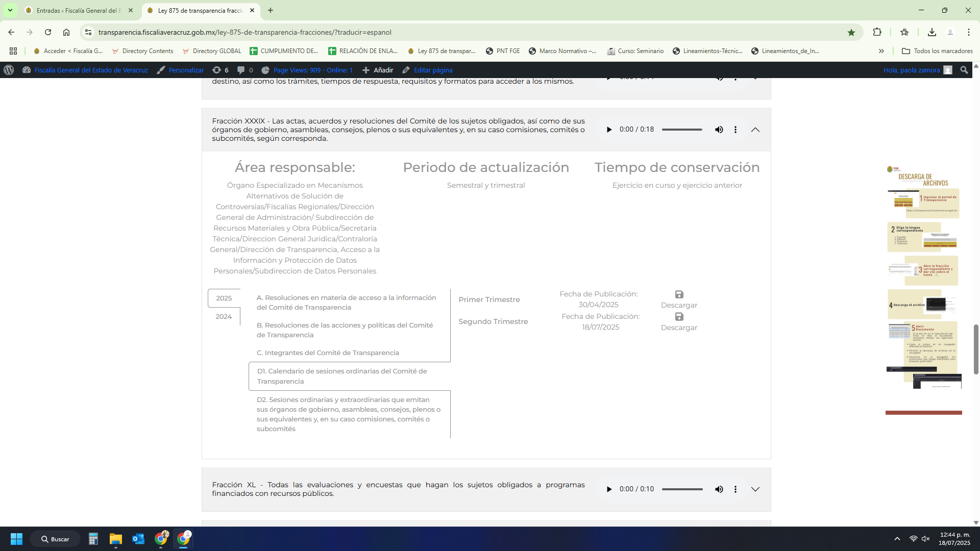Open Outlook from the taskbar
The height and width of the screenshot is (551, 980).
pos(138,539)
